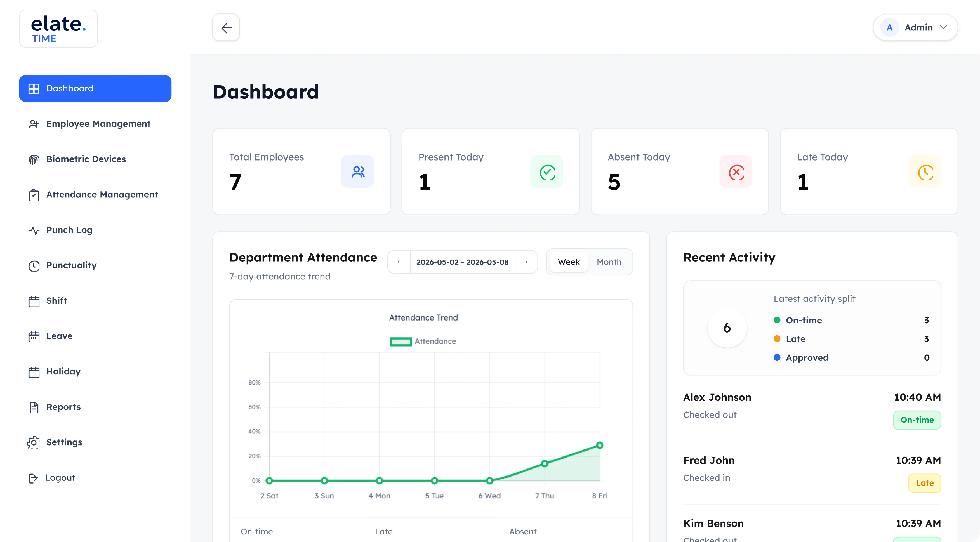980x542 pixels.
Task: Switch chart to Month view
Action: pyautogui.click(x=609, y=262)
